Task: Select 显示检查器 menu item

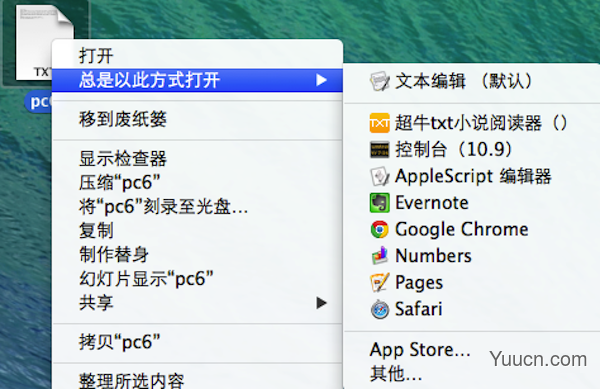Action: [x=197, y=159]
